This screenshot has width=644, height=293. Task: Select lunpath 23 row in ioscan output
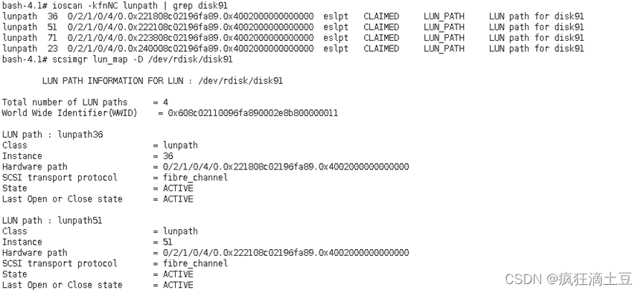click(293, 49)
